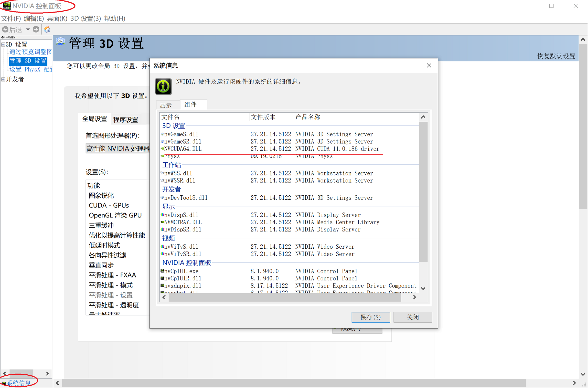Screen dimensions: 588x390
Task: Switch to 全局设置 tab
Action: 94,119
